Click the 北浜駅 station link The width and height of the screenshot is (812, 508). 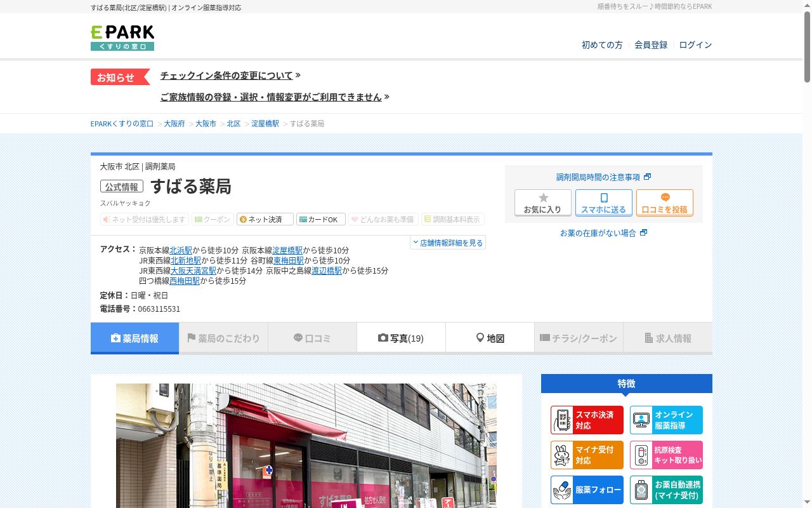[x=181, y=250]
